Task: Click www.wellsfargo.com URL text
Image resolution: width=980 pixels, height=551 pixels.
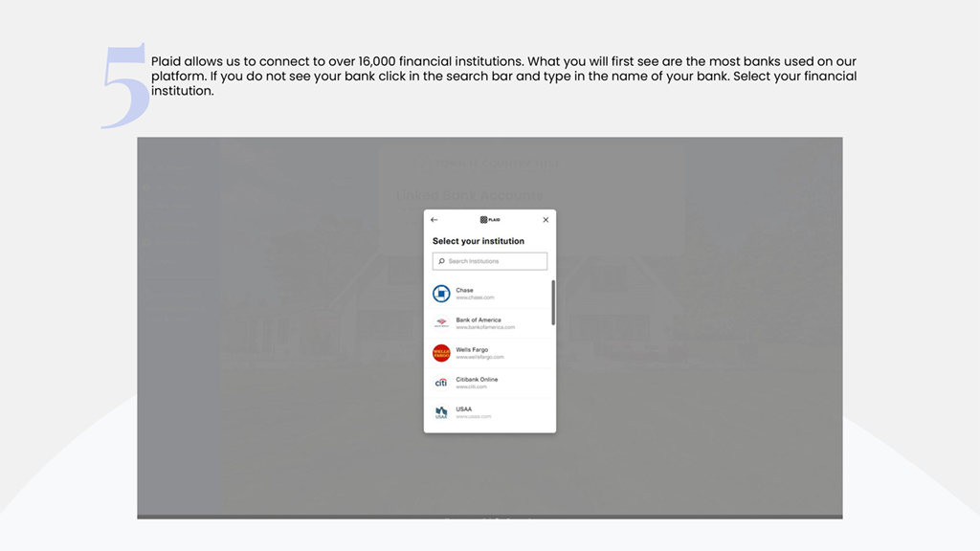Action: (x=480, y=358)
